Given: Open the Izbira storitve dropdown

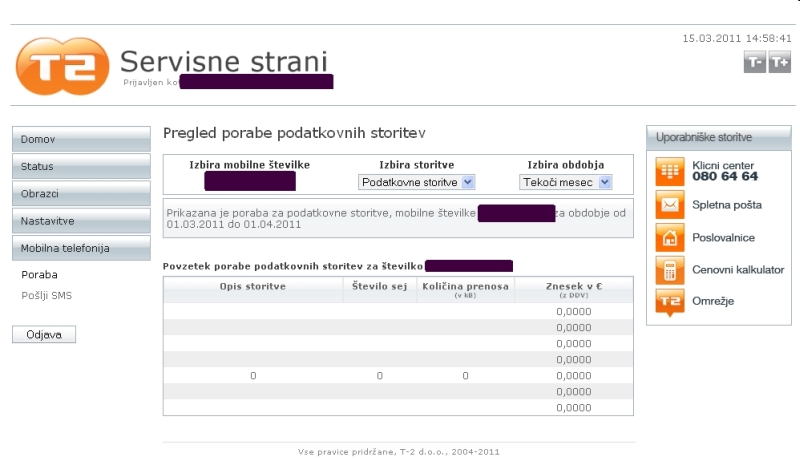Looking at the screenshot, I should pos(417,183).
